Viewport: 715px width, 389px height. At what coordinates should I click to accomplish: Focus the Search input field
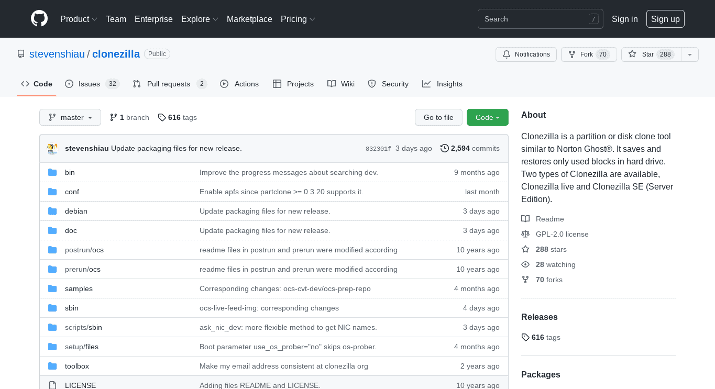[540, 19]
